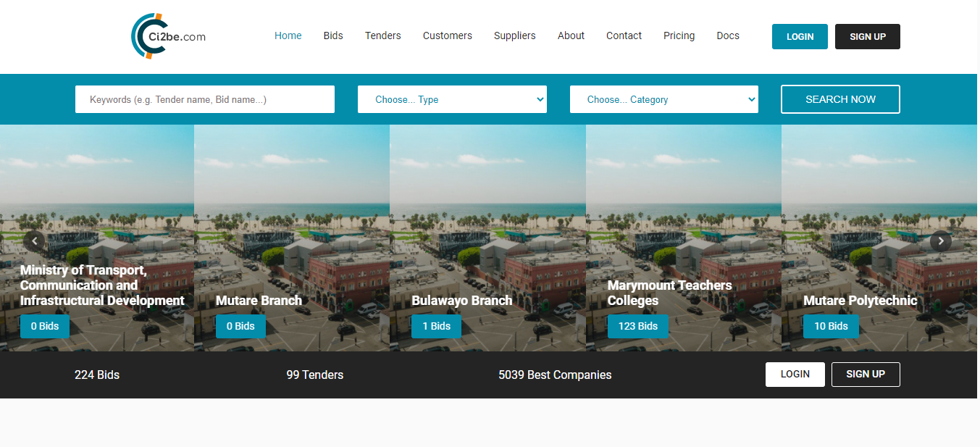The width and height of the screenshot is (980, 447).
Task: Open the Bids page
Action: pyautogui.click(x=333, y=35)
